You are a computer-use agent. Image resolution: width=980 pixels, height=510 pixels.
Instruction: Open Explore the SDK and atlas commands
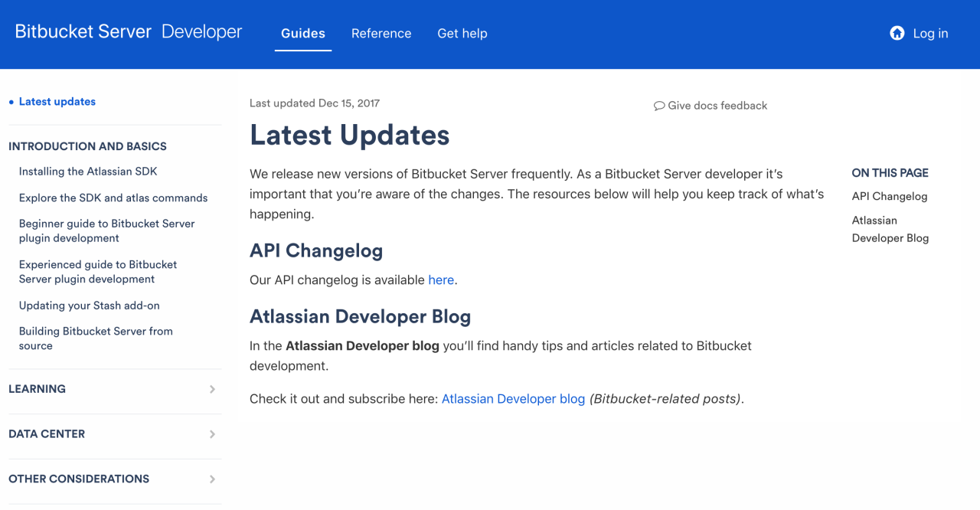pyautogui.click(x=113, y=198)
